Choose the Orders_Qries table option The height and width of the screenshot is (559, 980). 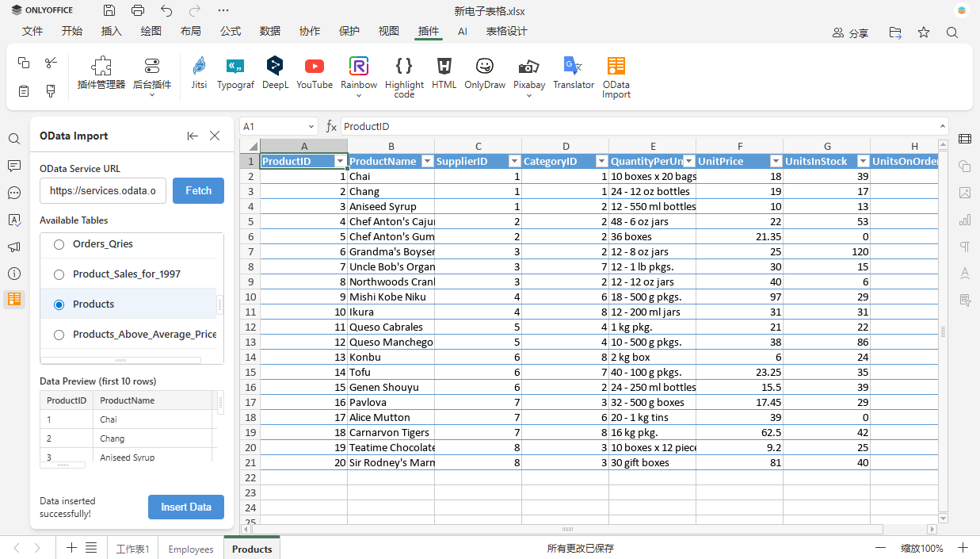(x=59, y=244)
